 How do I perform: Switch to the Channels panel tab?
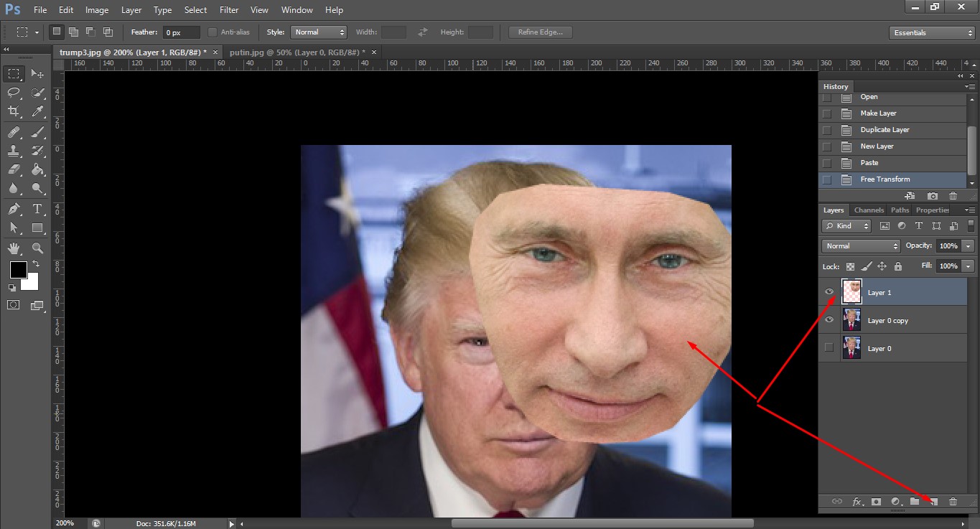pyautogui.click(x=869, y=210)
